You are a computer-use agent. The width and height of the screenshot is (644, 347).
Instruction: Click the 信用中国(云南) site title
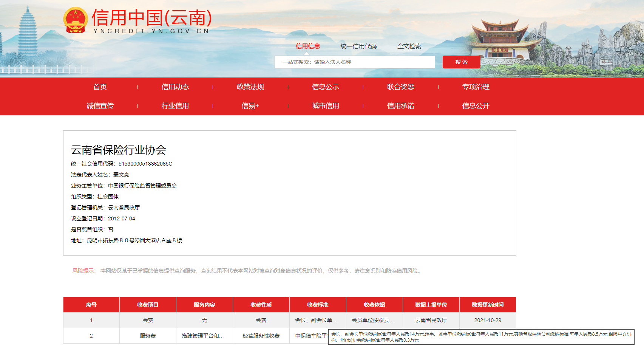[x=151, y=18]
